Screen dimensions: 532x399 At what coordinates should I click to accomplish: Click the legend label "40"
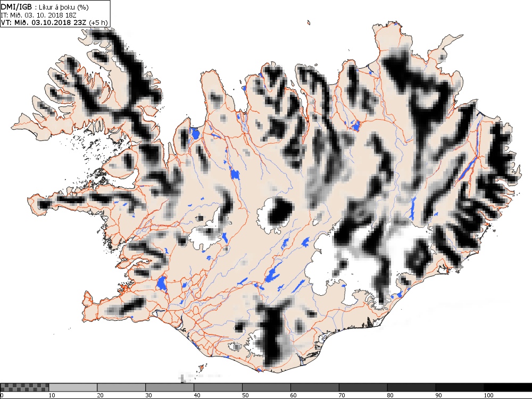[x=197, y=395]
